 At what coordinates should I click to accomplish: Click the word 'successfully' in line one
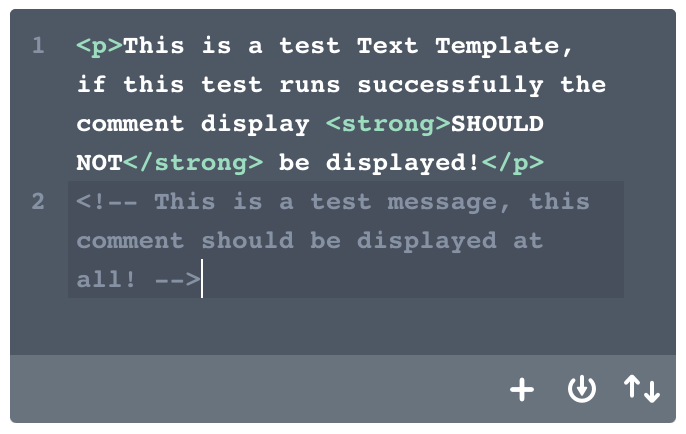point(451,85)
